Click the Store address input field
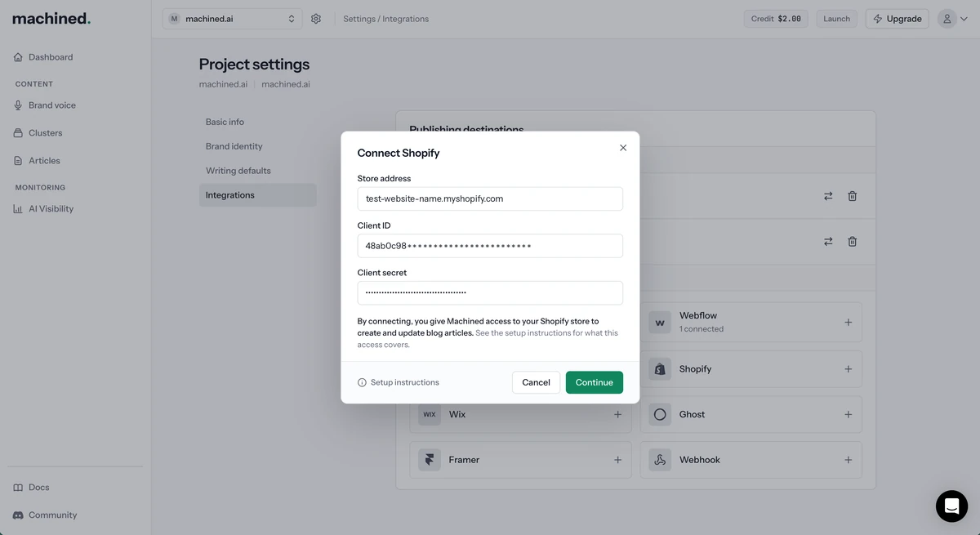This screenshot has width=980, height=535. [490, 198]
